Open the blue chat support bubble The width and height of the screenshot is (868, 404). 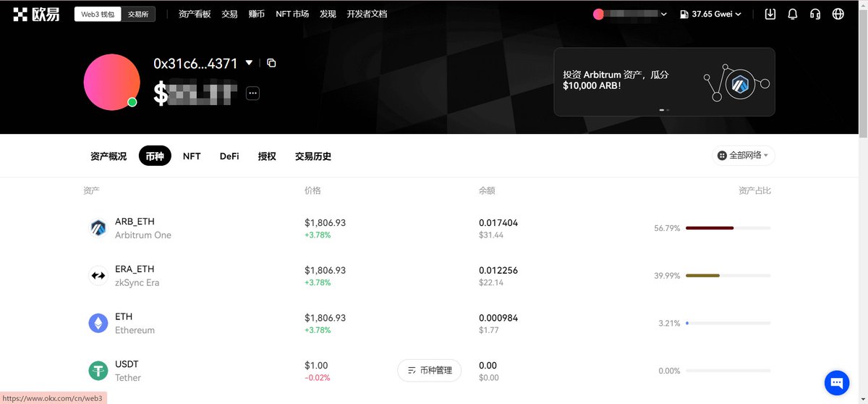point(837,382)
